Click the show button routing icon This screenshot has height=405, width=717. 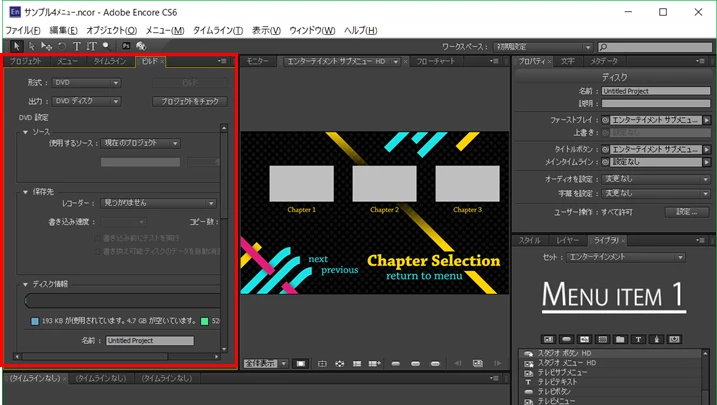coord(339,363)
